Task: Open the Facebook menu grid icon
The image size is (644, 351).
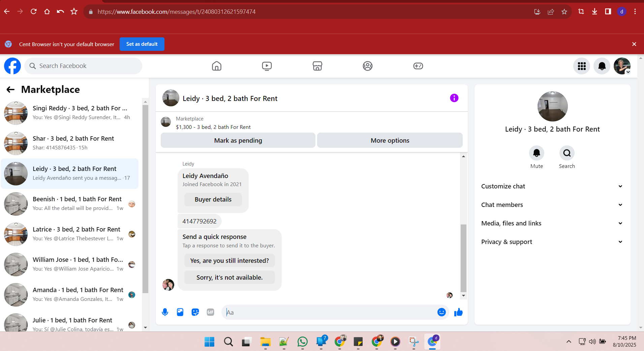Action: tap(582, 66)
